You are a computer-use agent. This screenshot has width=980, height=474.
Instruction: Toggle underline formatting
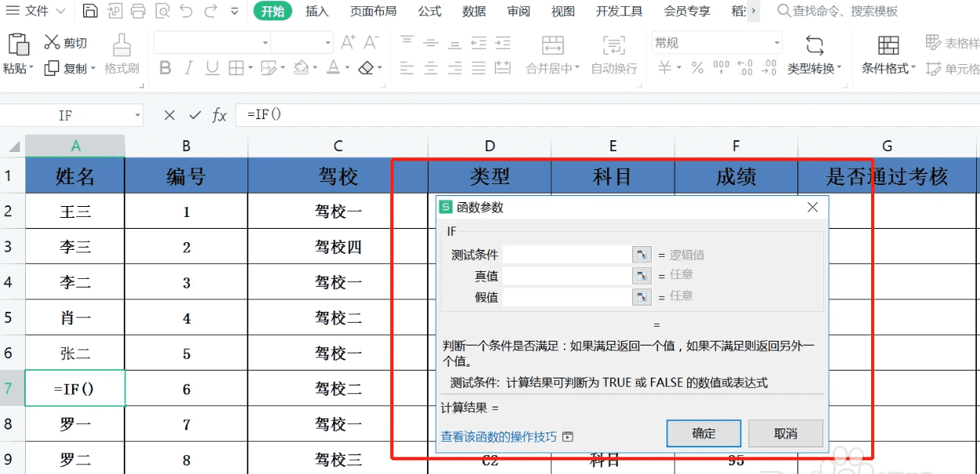click(x=211, y=69)
